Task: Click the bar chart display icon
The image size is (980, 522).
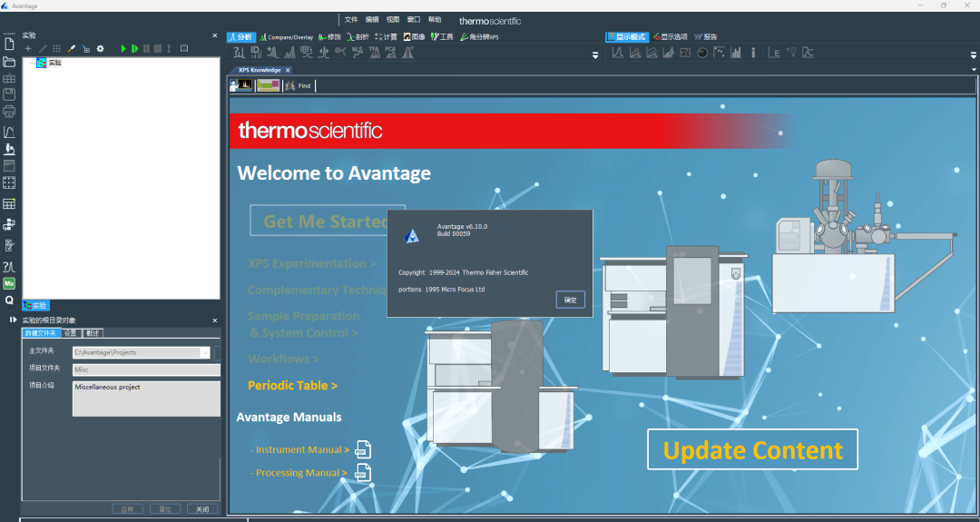Action: 736,54
